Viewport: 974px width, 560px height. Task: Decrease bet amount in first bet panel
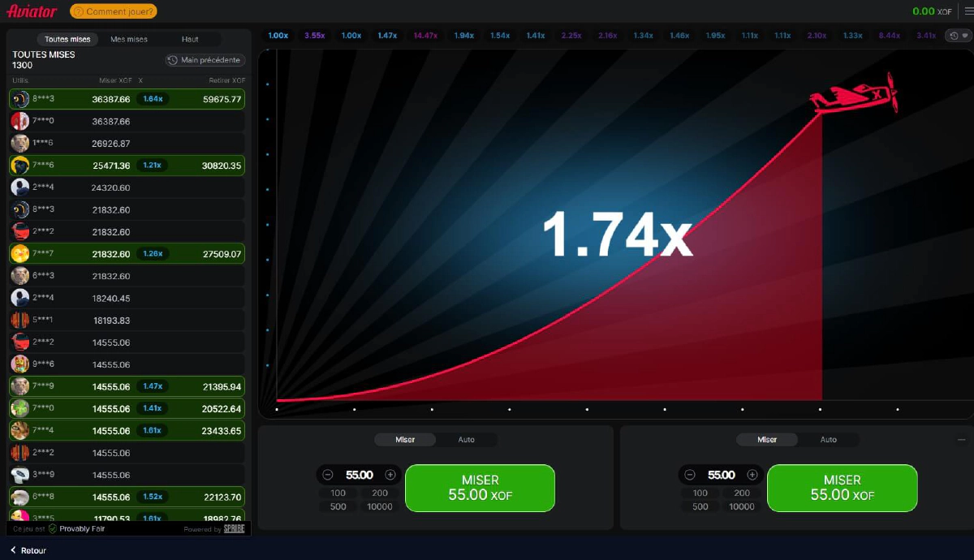pos(328,475)
